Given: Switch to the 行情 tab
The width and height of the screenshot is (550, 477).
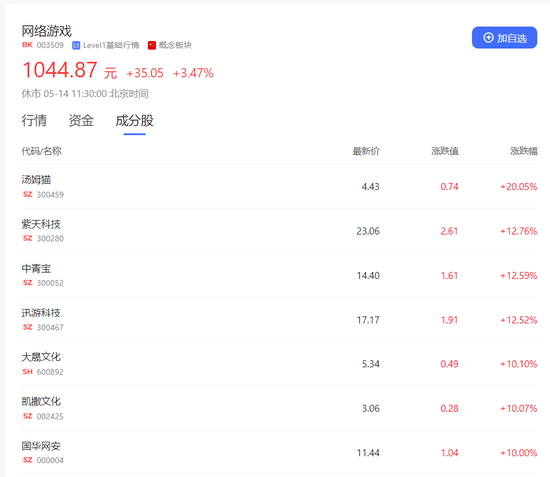Looking at the screenshot, I should tap(34, 120).
